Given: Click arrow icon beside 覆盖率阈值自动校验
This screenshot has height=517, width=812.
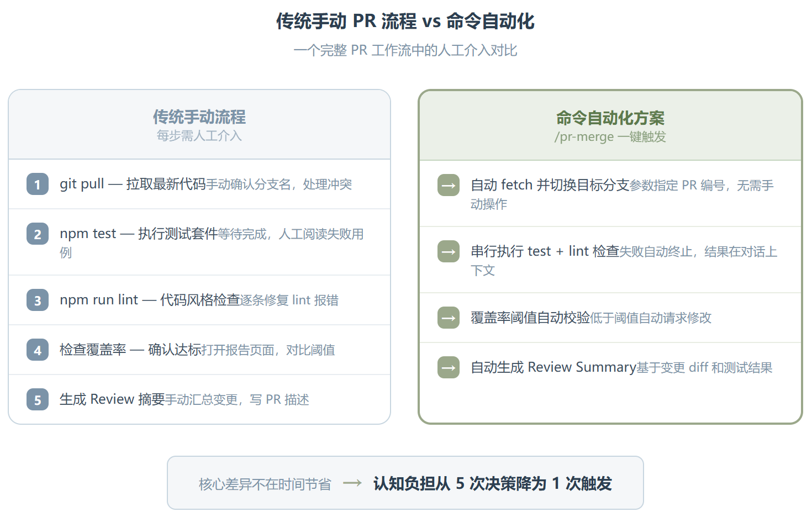Looking at the screenshot, I should pyautogui.click(x=449, y=318).
